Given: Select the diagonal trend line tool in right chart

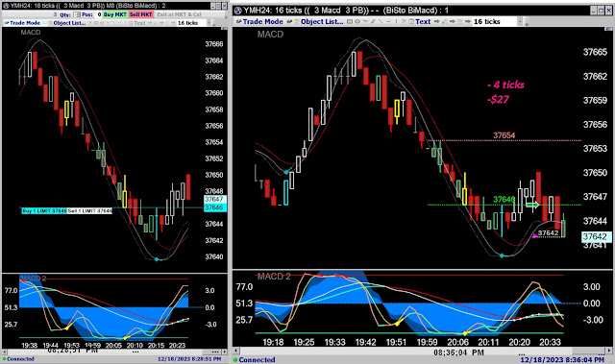Looking at the screenshot, I should (381, 21).
